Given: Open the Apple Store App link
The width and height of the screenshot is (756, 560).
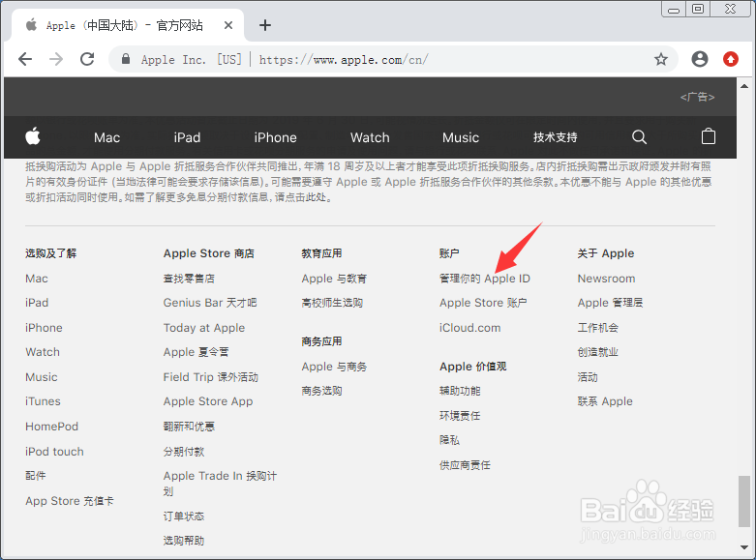Looking at the screenshot, I should coord(208,401).
